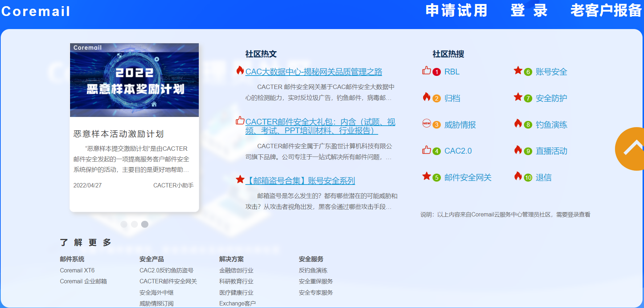Open the CAC大数据中心-揭秘网关品质管理之路 article link
Image resolution: width=644 pixels, height=308 pixels.
(313, 72)
